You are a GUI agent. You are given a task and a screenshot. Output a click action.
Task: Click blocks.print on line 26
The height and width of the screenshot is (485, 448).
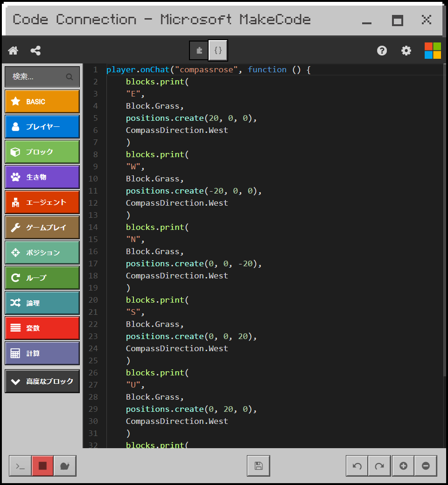[x=155, y=373]
